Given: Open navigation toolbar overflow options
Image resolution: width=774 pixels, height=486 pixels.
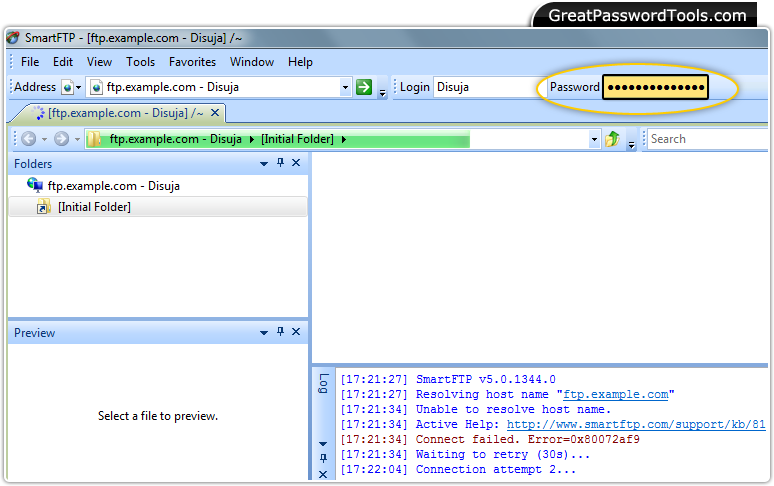Looking at the screenshot, I should [631, 144].
